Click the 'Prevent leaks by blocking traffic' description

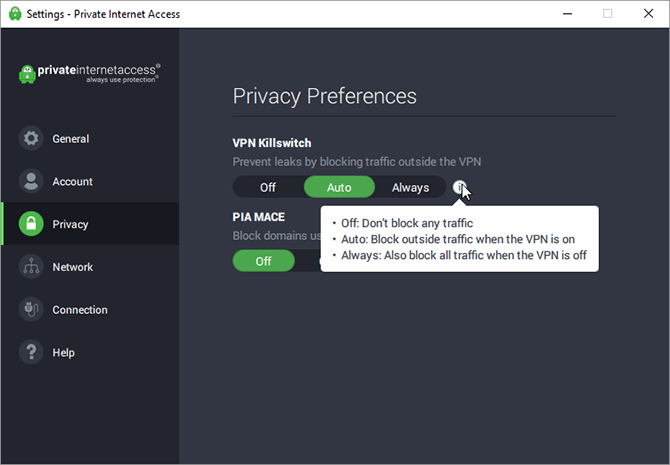coord(357,162)
